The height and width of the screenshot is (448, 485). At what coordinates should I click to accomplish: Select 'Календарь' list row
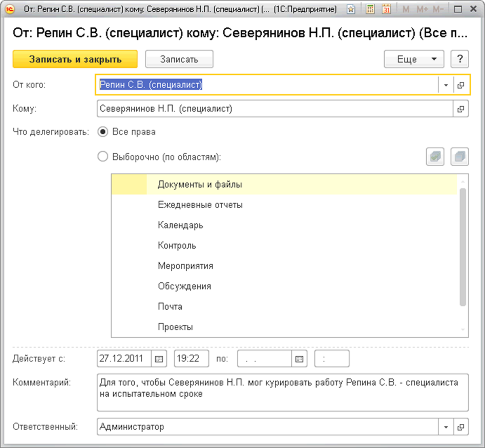(x=284, y=225)
